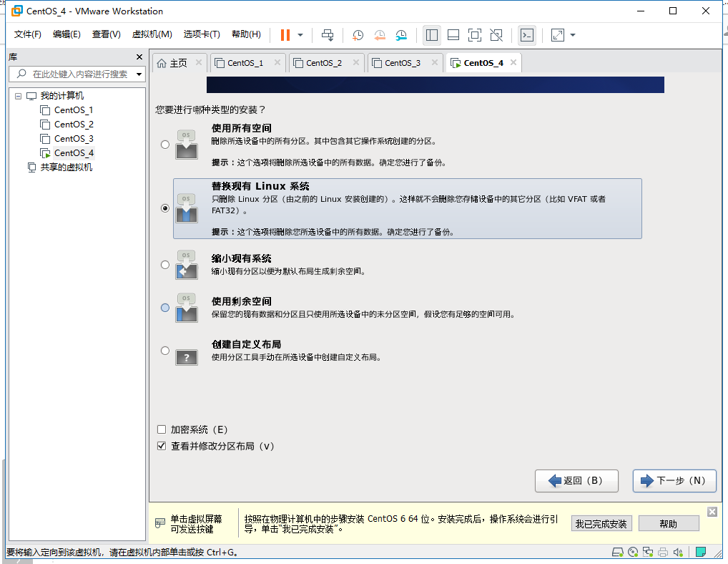Select the 使用所有空间 radio button

click(x=164, y=145)
